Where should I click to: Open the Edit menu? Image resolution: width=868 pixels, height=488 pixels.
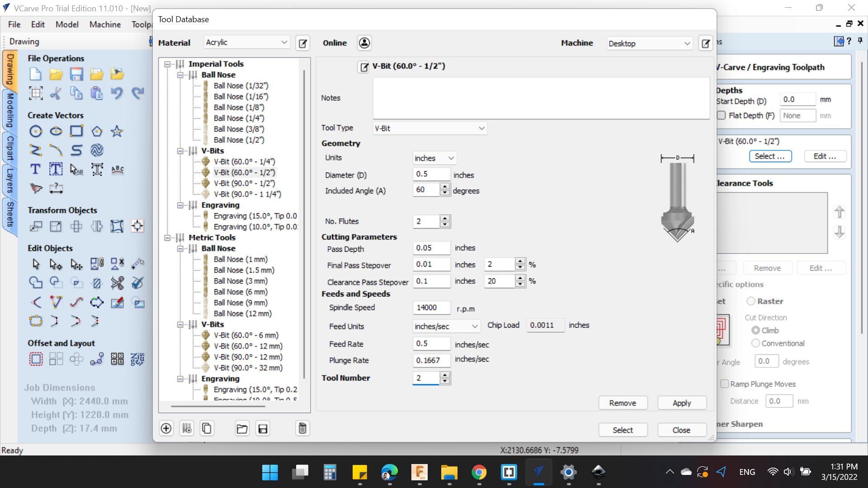point(38,24)
